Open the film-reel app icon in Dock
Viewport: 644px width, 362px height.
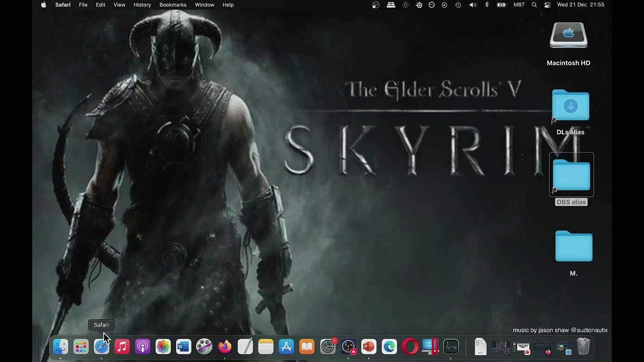(x=204, y=346)
